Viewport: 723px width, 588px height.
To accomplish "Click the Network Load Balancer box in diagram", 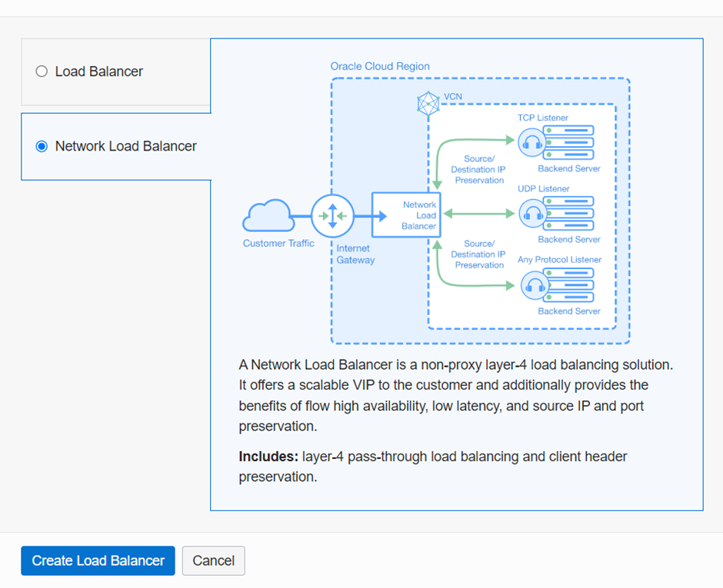I will (x=406, y=214).
